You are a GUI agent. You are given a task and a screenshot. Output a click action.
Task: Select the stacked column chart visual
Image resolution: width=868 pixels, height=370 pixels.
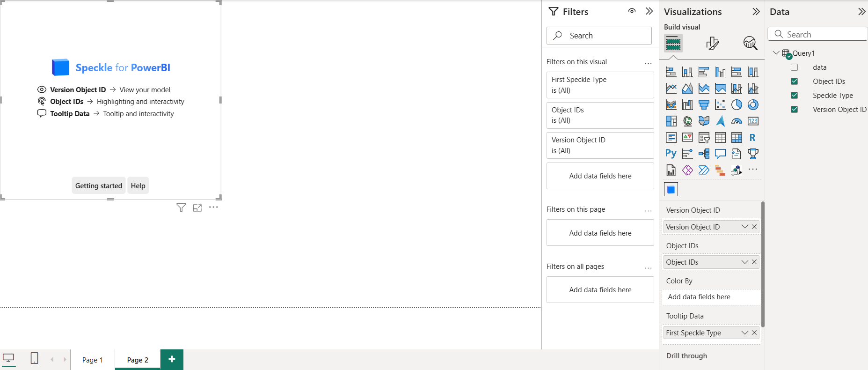click(x=687, y=72)
